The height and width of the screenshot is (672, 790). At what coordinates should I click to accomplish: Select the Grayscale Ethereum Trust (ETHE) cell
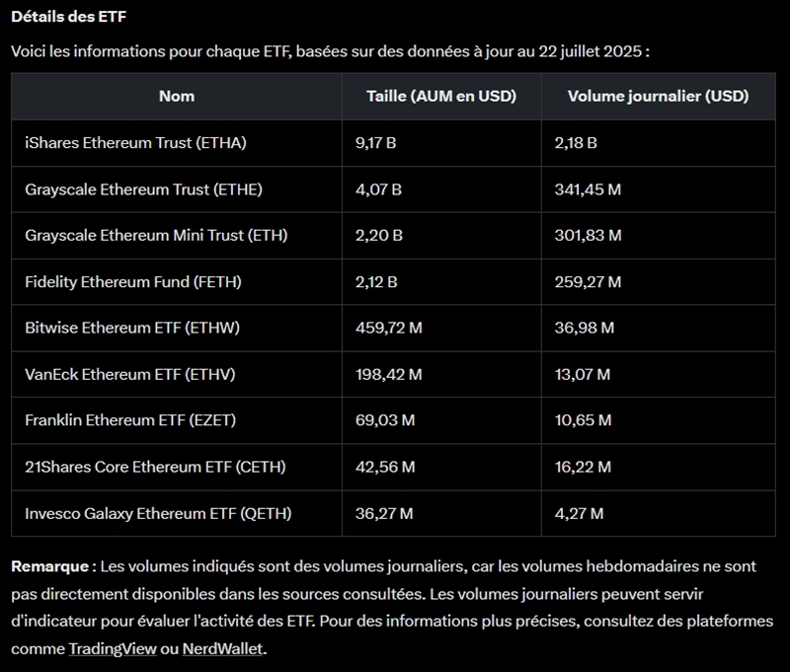click(x=143, y=189)
